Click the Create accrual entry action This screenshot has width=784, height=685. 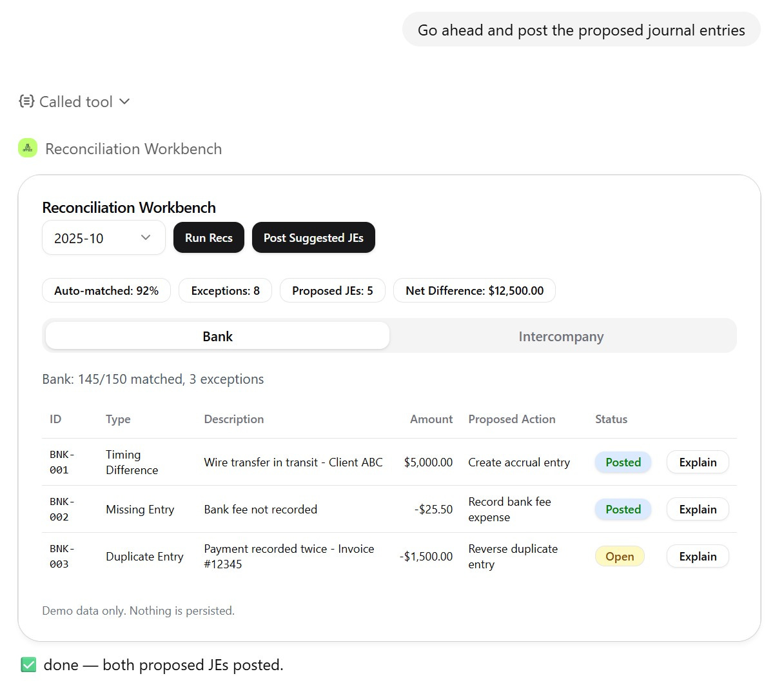coord(519,462)
